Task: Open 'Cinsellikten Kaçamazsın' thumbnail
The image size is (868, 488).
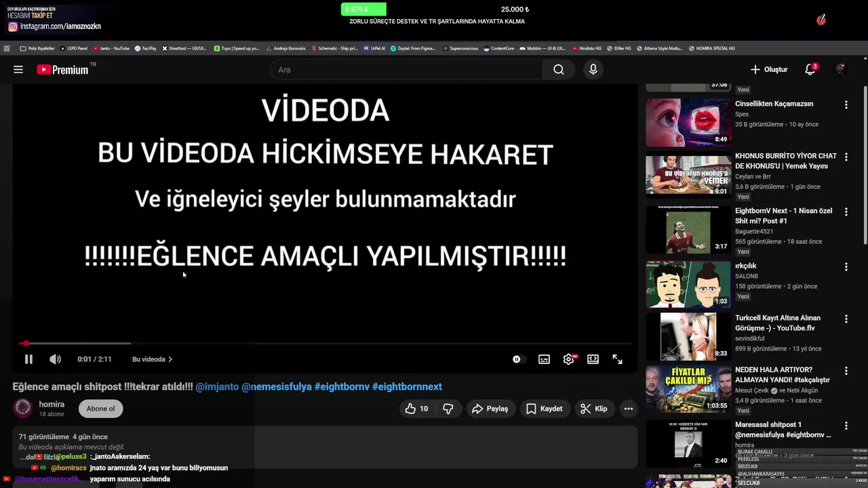Action: (688, 123)
